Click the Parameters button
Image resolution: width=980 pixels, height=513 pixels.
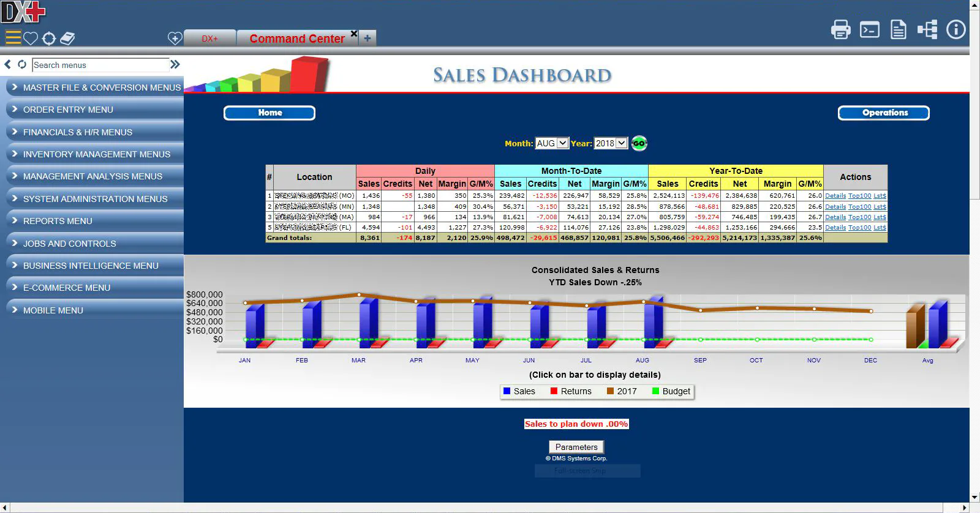(576, 447)
